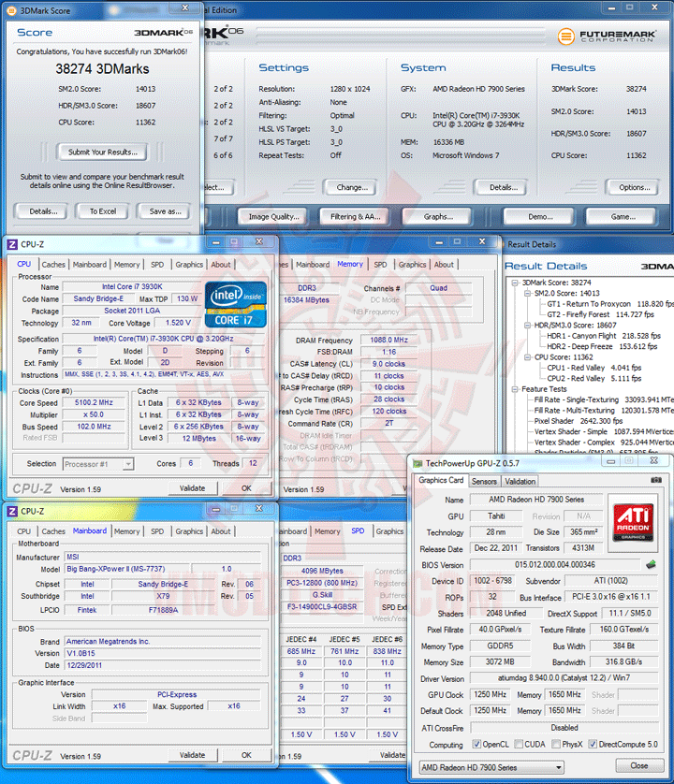This screenshot has width=674, height=784.
Task: Click the 3DMark Score window orange icon
Action: click(11, 10)
